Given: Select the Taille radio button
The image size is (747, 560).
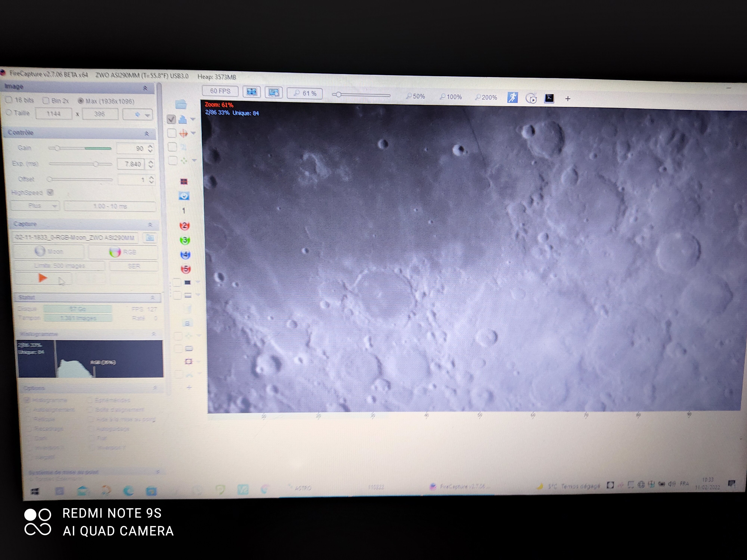Looking at the screenshot, I should [9, 112].
